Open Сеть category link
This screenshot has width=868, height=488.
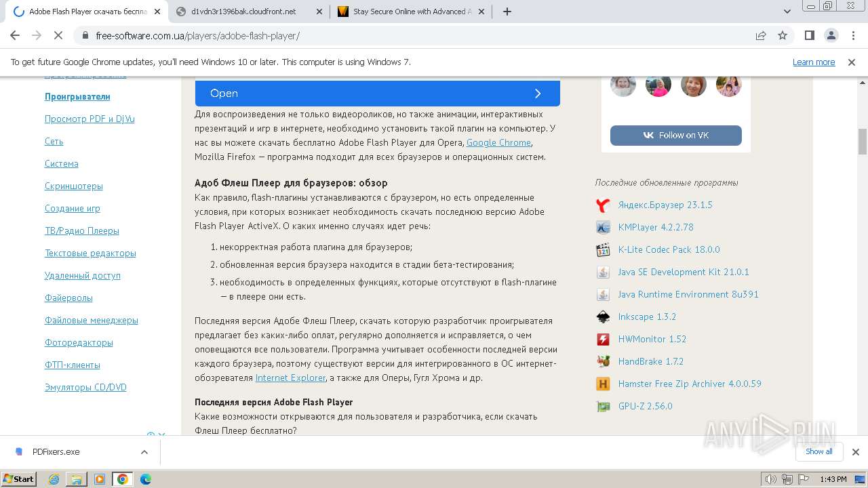[x=54, y=141]
